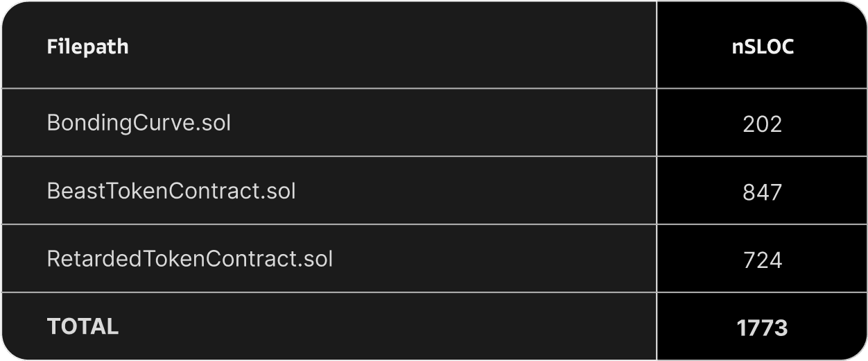Viewport: 868px width, 361px height.
Task: Click the line between BondingCurve.sol and BeastTokenContract.sol
Action: click(329, 156)
